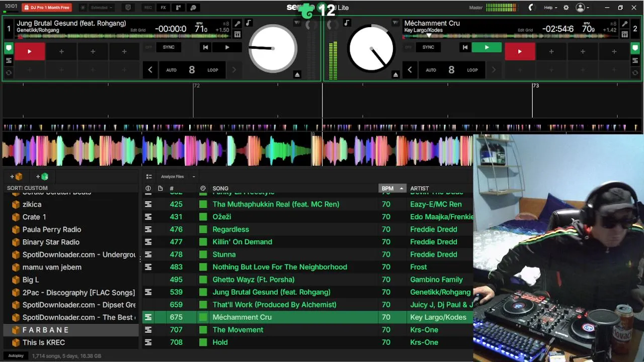Click green color swatch for Méchamment Cru

click(203, 317)
